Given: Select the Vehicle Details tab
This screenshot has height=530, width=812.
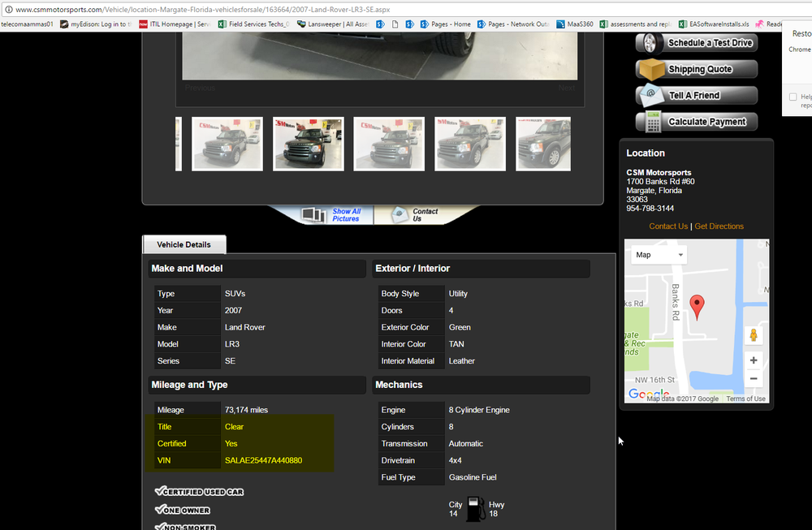Looking at the screenshot, I should pyautogui.click(x=184, y=244).
